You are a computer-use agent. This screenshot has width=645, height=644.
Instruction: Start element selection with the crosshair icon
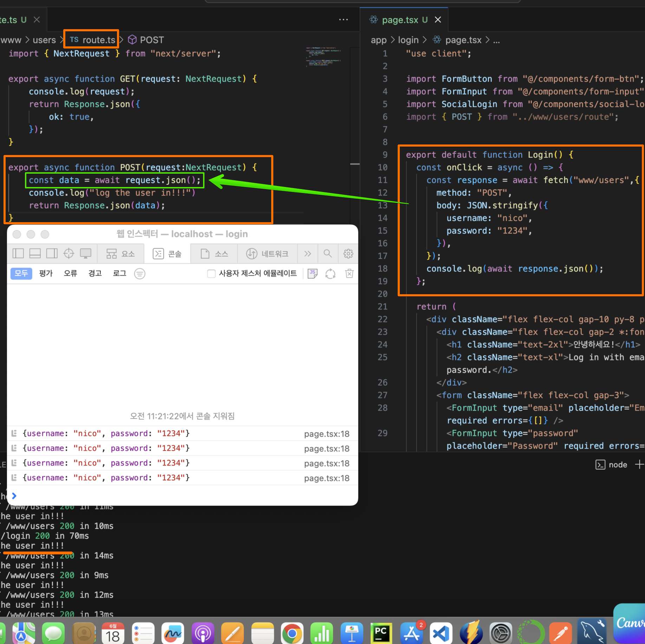69,253
